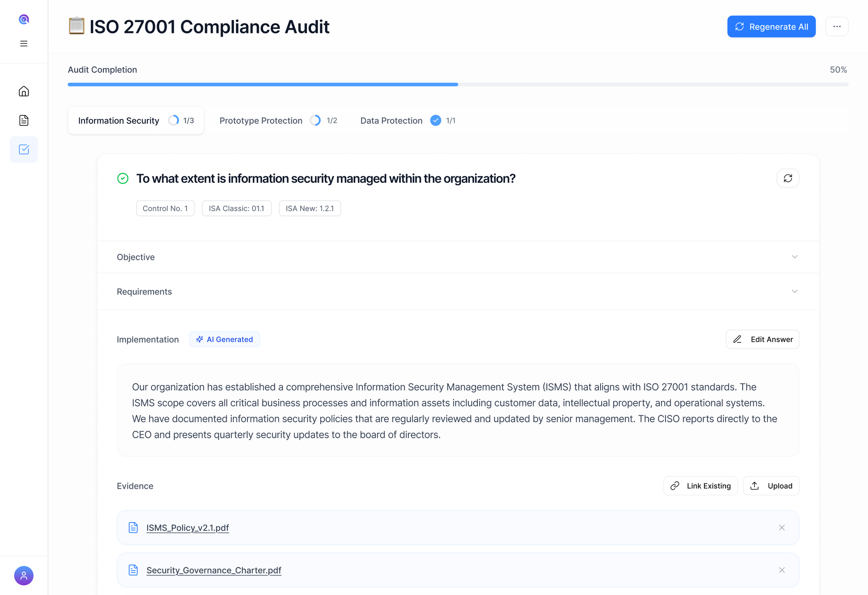
Task: Toggle the green completion check on the question
Action: tap(123, 178)
